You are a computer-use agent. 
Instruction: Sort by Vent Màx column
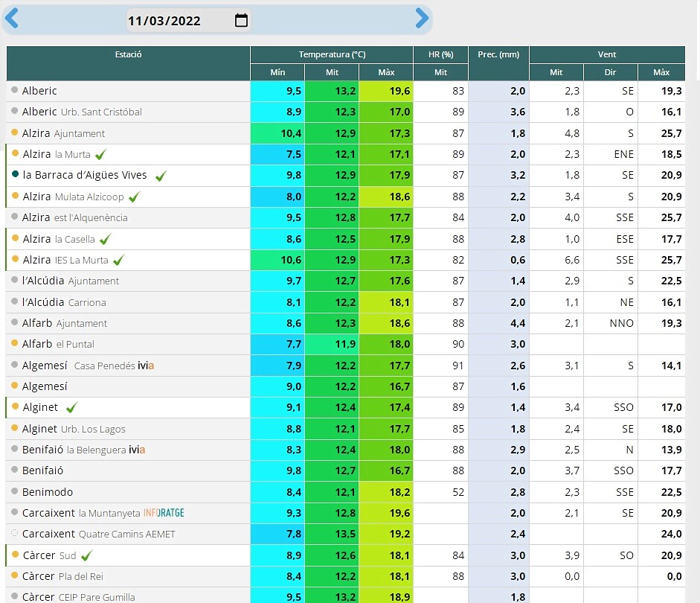click(661, 72)
